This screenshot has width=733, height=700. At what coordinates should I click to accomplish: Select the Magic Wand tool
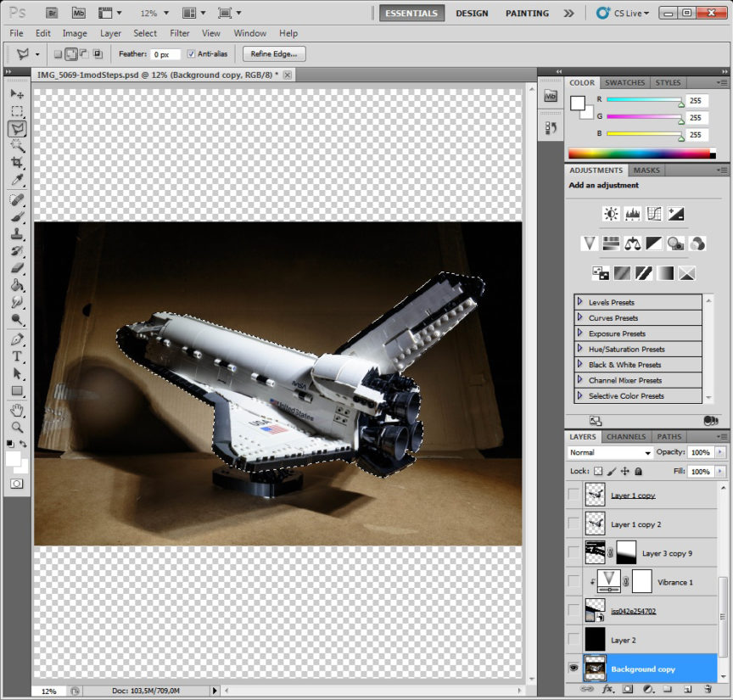[x=17, y=145]
